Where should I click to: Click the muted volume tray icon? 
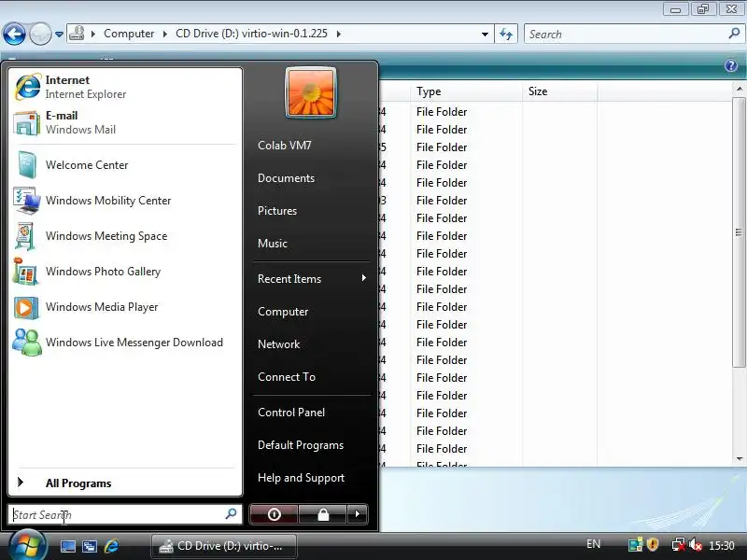(x=696, y=544)
